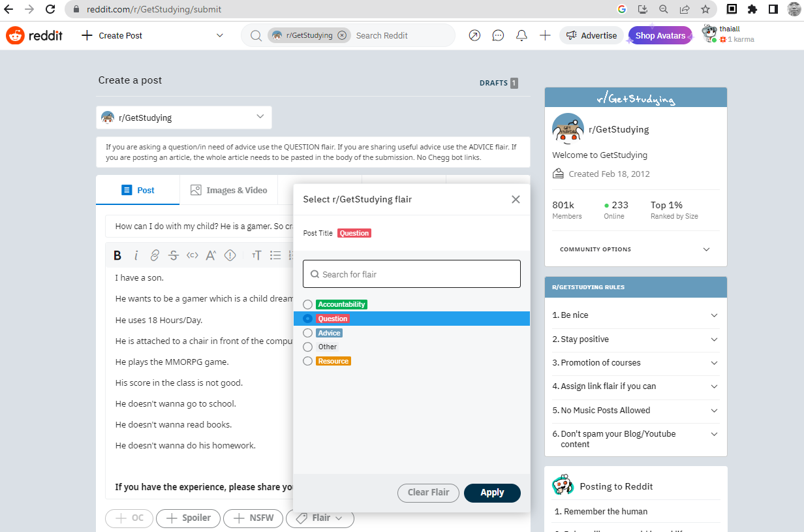This screenshot has height=532, width=804.
Task: Click the Popular arrow icon in header
Action: point(474,36)
